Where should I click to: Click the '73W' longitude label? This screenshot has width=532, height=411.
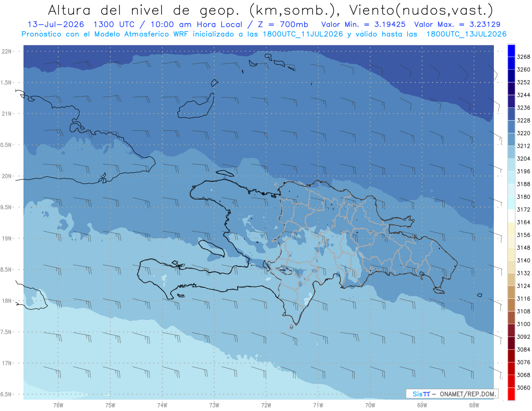point(214,405)
